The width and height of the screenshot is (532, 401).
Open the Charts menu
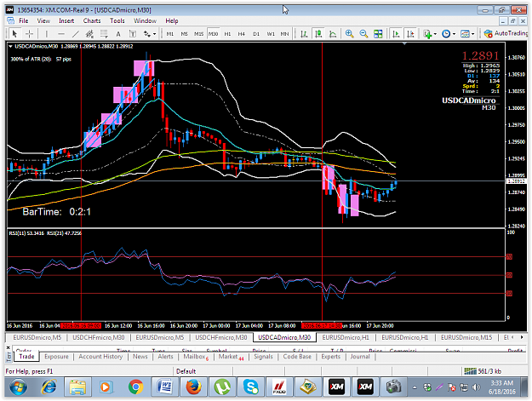click(92, 20)
